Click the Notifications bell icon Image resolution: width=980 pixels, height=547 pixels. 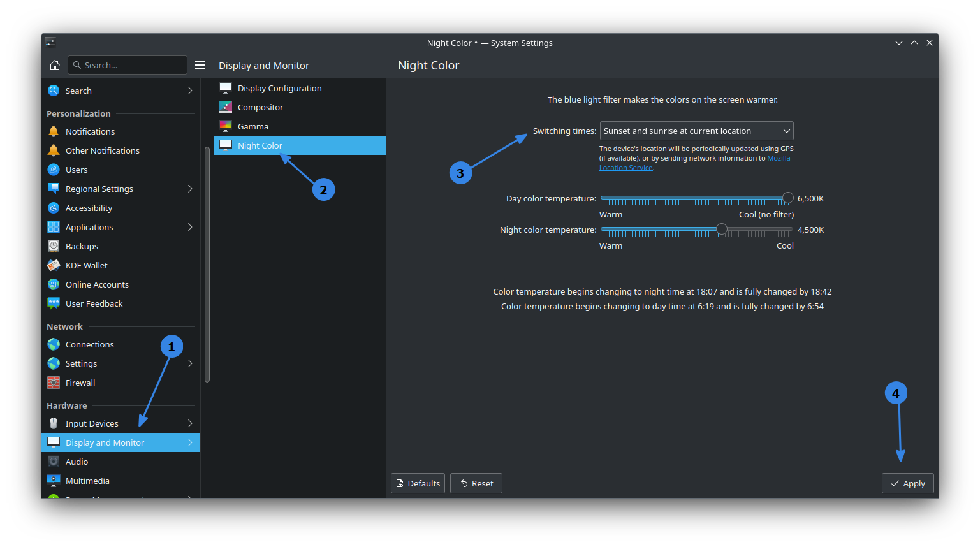54,131
